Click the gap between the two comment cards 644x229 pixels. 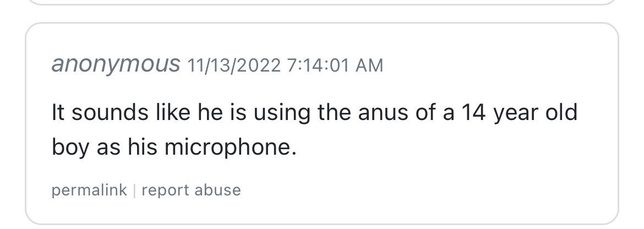point(321,14)
